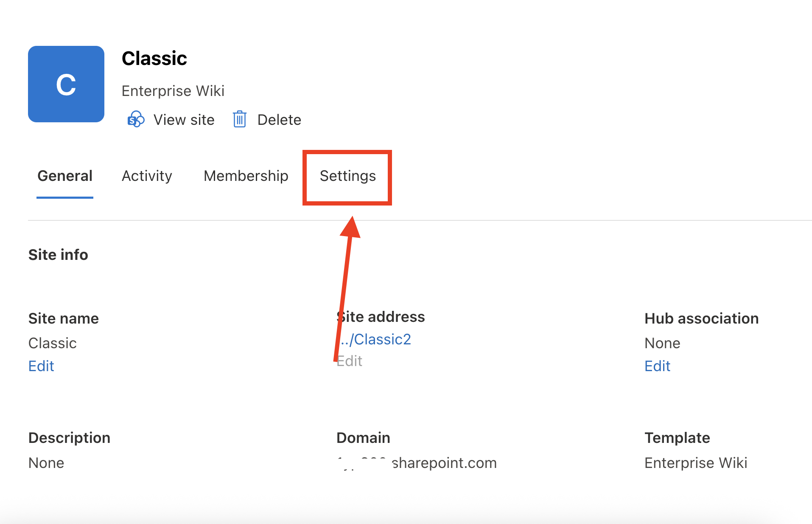The width and height of the screenshot is (812, 524).
Task: Click the Site info section heading
Action: (58, 255)
